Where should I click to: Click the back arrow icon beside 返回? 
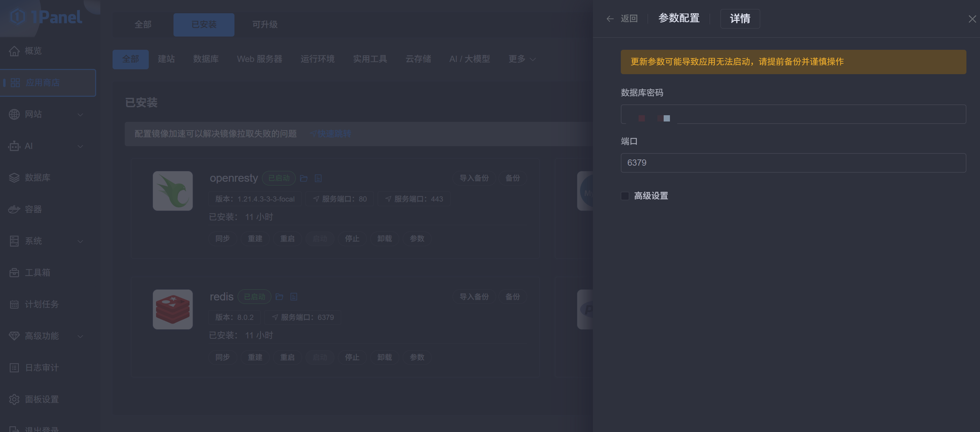[610, 19]
